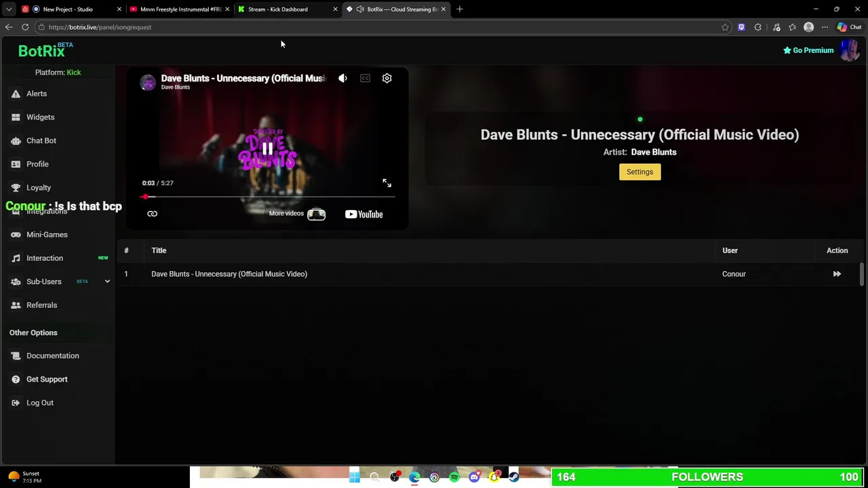Expand the Sub-Users menu

coord(107,281)
